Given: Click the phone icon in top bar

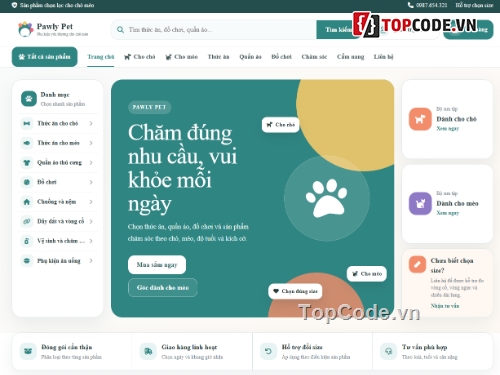Looking at the screenshot, I should (410, 5).
